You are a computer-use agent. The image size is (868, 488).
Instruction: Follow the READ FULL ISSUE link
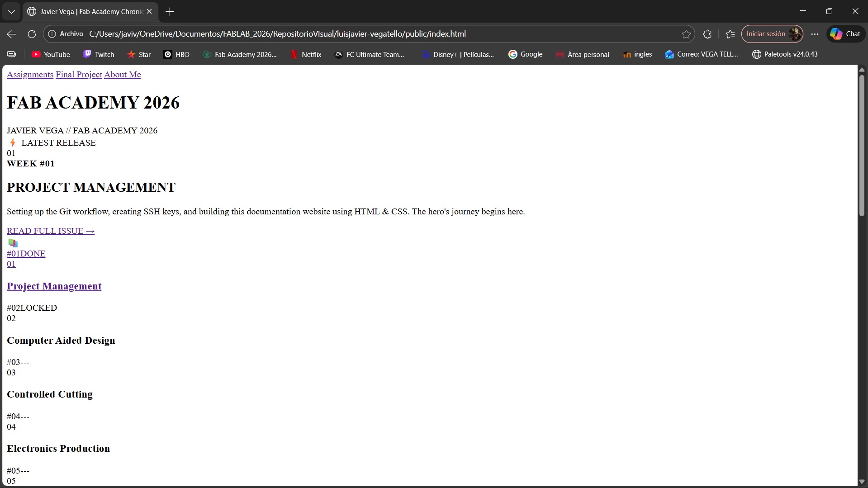coord(50,231)
